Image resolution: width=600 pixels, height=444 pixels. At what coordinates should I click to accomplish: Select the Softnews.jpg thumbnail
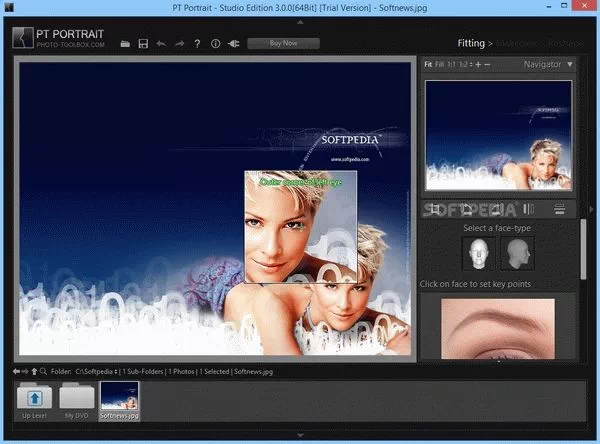point(119,400)
